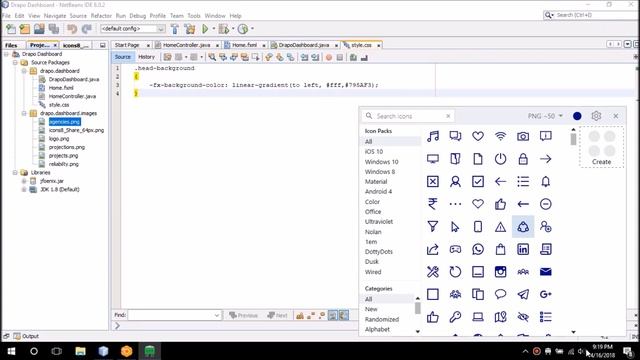Click the New File toolbar icon

click(11, 29)
